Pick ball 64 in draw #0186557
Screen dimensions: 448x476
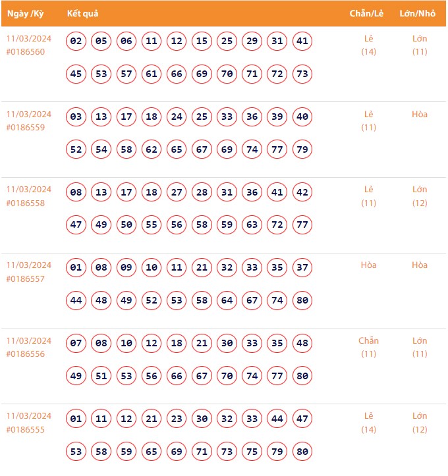[227, 301]
